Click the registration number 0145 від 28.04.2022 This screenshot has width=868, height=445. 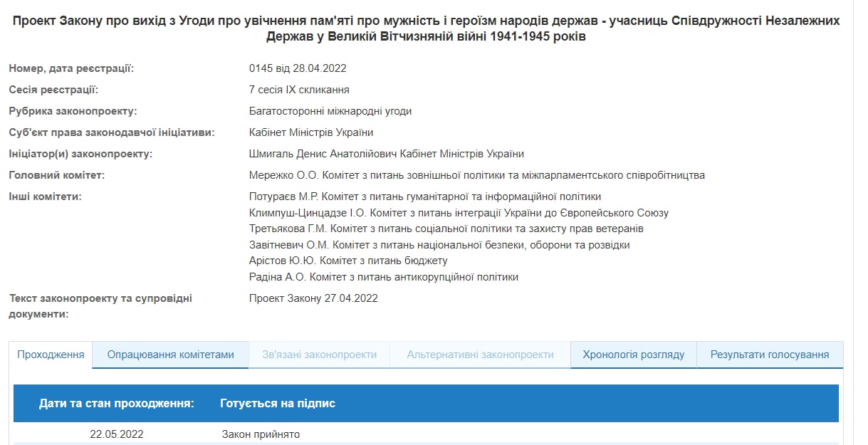(x=298, y=68)
